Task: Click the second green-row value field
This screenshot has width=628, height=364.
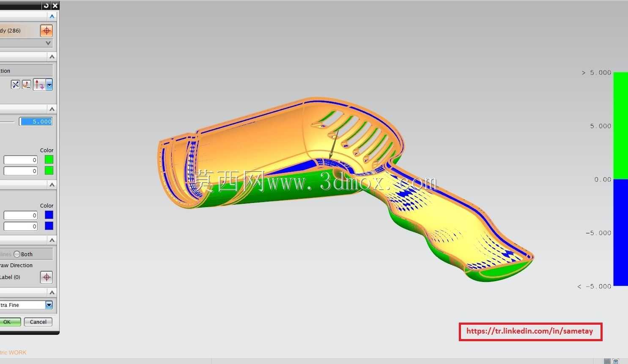Action: pos(21,171)
